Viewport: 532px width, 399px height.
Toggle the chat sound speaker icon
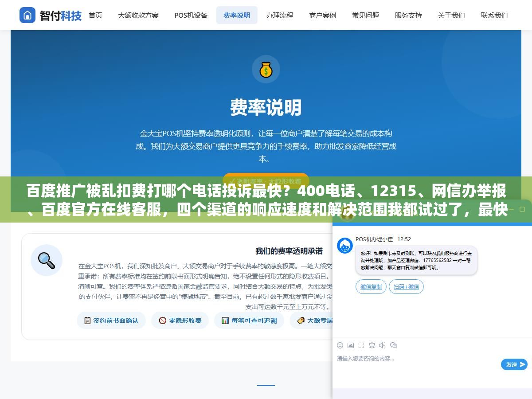pyautogui.click(x=382, y=345)
